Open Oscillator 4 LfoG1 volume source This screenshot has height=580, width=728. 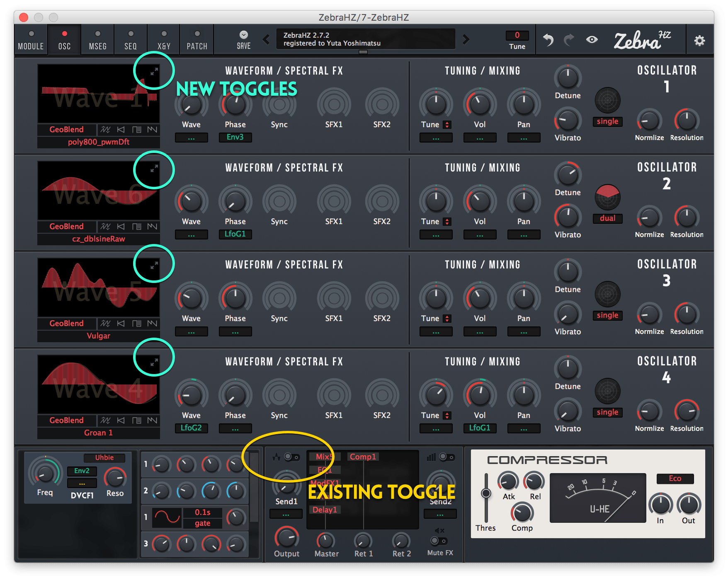point(480,428)
